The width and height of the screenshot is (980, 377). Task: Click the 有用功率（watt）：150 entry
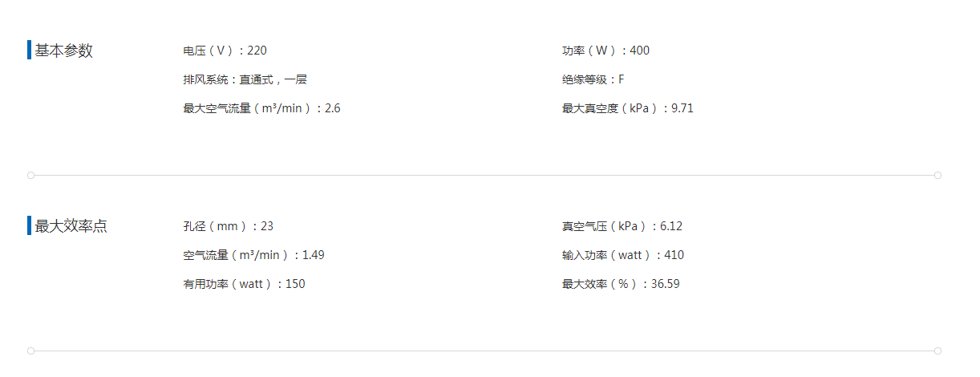tap(244, 284)
